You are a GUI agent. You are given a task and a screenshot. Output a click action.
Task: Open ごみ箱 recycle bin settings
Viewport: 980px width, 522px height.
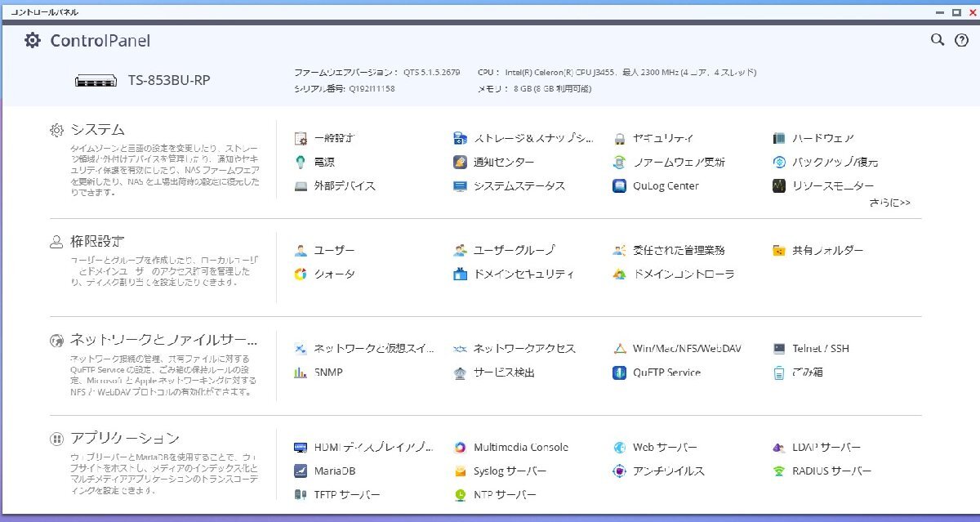click(797, 372)
